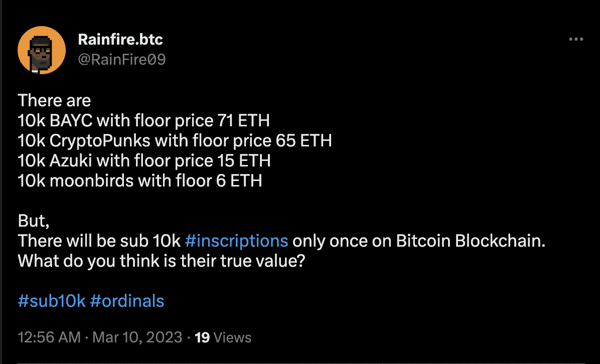Click the Mar 10, 2023 date
Image resolution: width=600 pixels, height=364 pixels.
[x=137, y=337]
